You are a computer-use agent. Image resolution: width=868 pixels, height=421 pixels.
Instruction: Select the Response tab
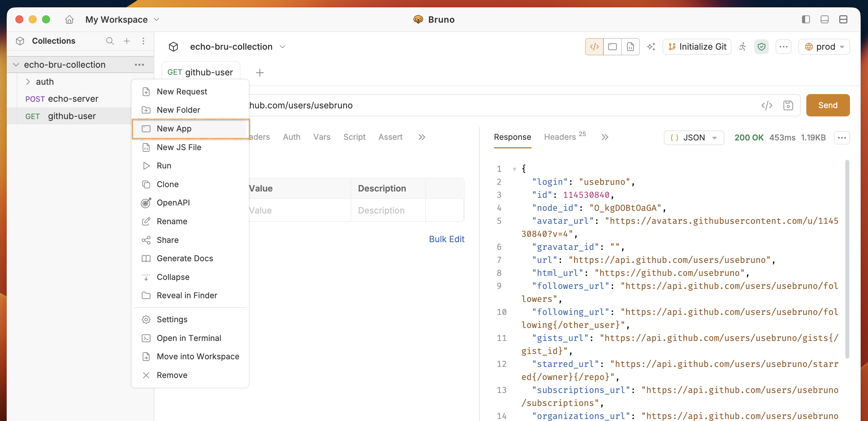512,137
